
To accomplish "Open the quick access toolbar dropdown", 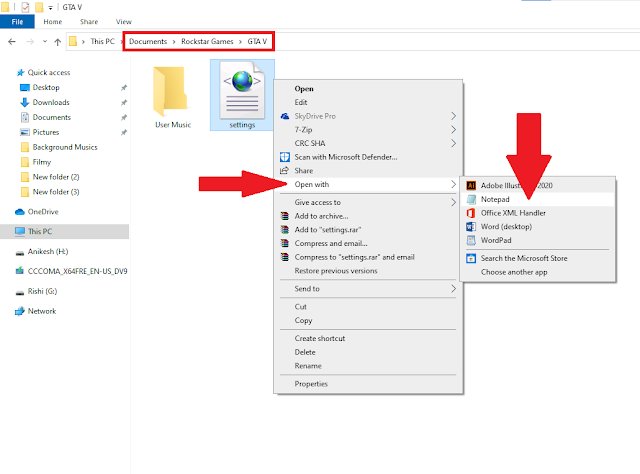I will point(51,8).
